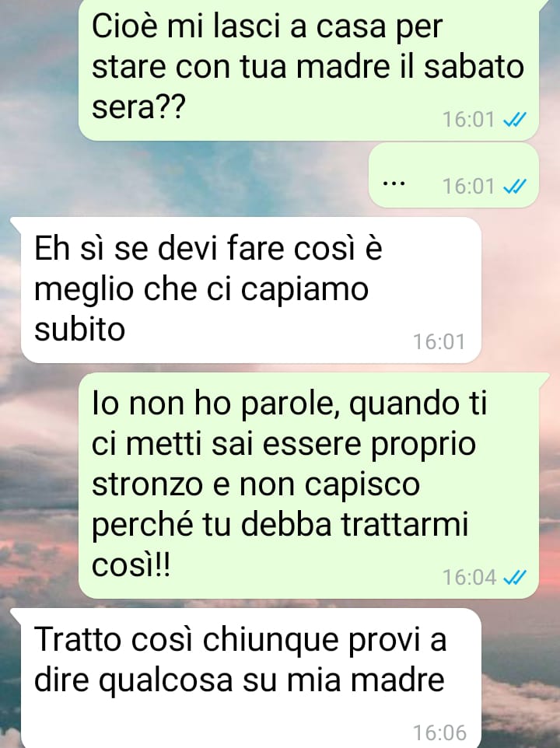Image resolution: width=560 pixels, height=748 pixels.
Task: Click the words 'mia madre' in the last message
Action: 366,679
